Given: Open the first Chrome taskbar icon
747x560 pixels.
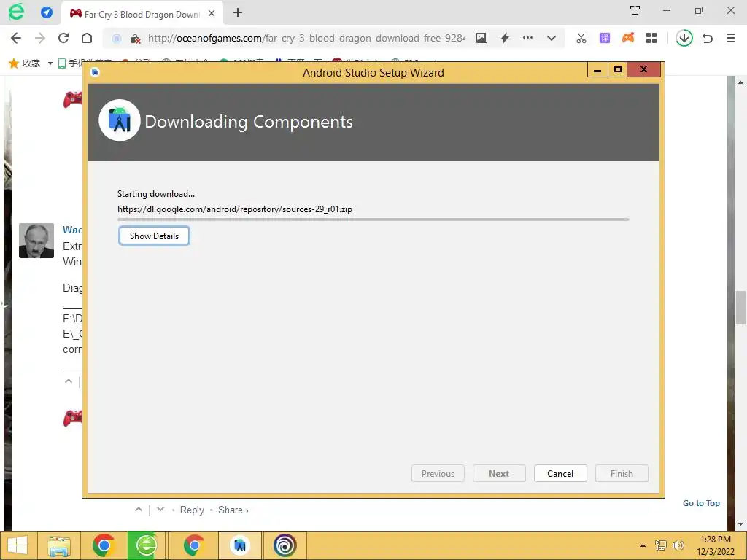Looking at the screenshot, I should point(104,545).
